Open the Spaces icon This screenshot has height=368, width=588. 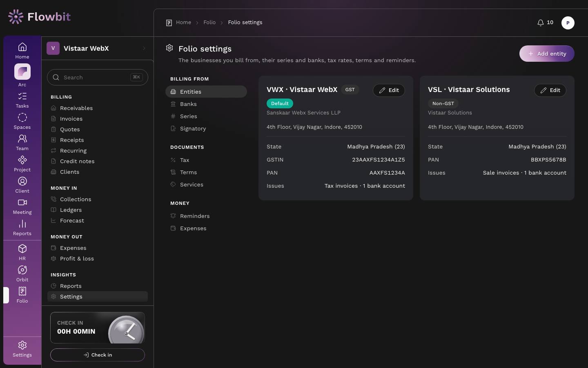pyautogui.click(x=22, y=121)
